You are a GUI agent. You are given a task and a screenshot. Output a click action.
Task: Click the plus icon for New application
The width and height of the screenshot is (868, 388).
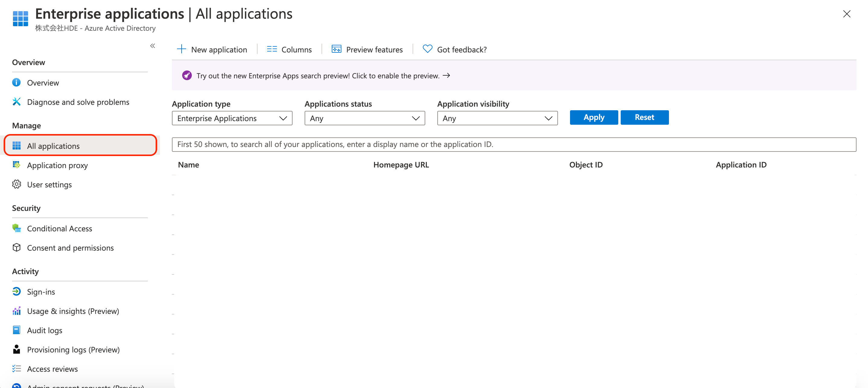181,49
